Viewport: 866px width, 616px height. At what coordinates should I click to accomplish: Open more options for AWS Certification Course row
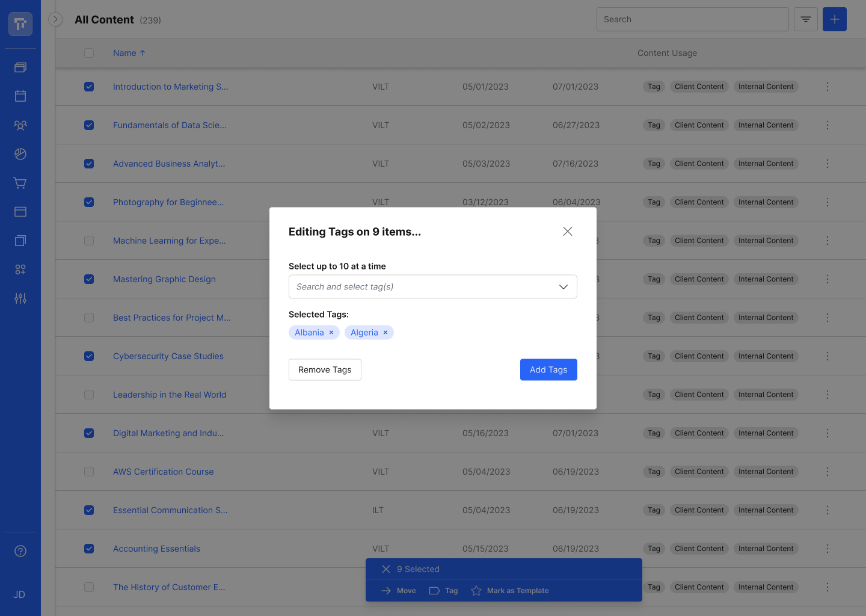[828, 472]
